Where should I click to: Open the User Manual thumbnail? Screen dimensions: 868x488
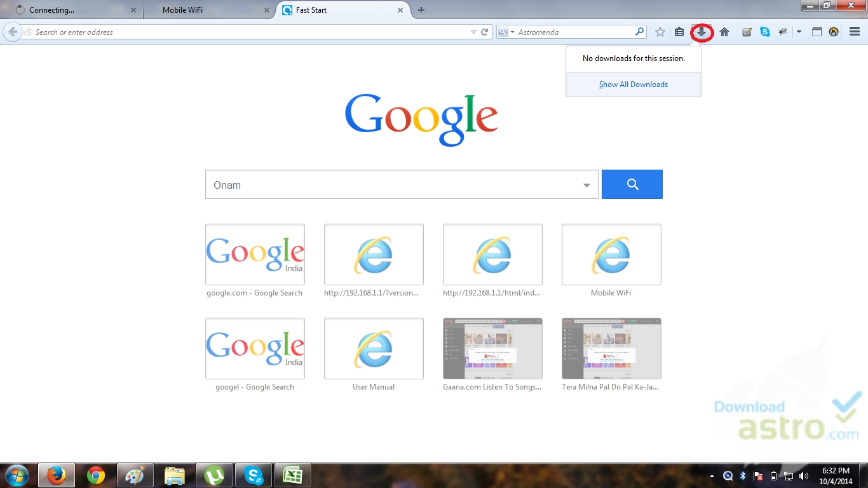coord(374,348)
